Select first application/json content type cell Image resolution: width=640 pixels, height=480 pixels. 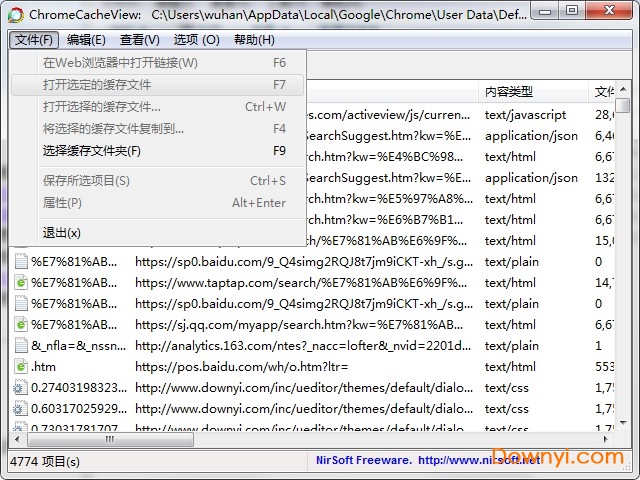click(531, 136)
